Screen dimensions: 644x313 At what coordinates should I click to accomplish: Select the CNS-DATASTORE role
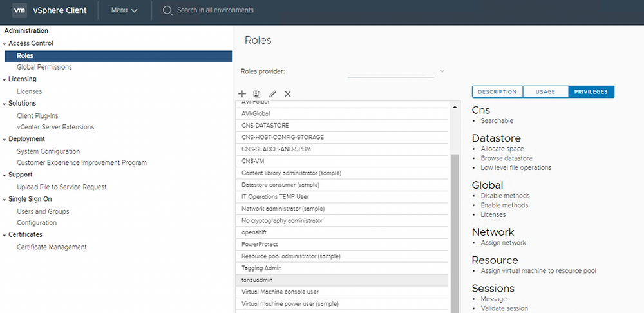pos(342,126)
